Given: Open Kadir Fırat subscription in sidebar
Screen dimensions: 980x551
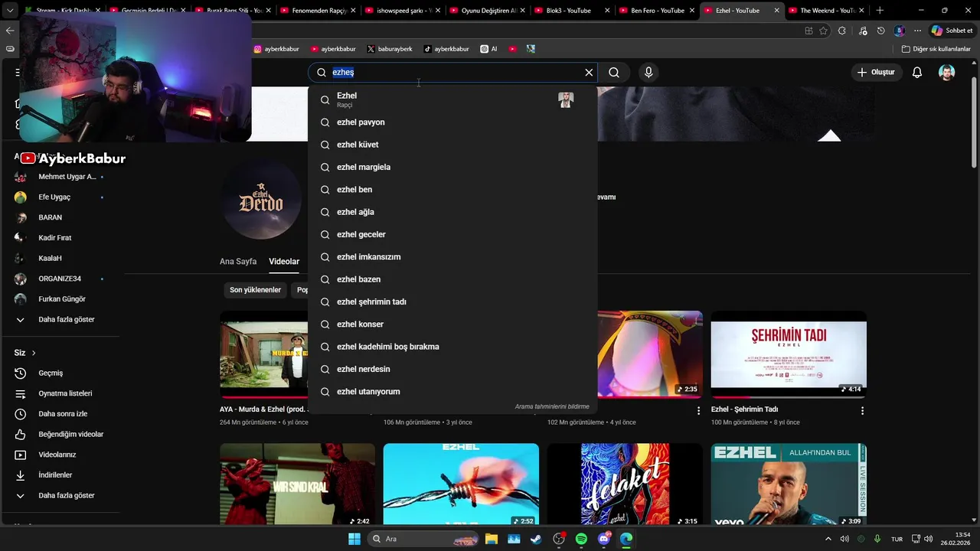Looking at the screenshot, I should (x=61, y=238).
